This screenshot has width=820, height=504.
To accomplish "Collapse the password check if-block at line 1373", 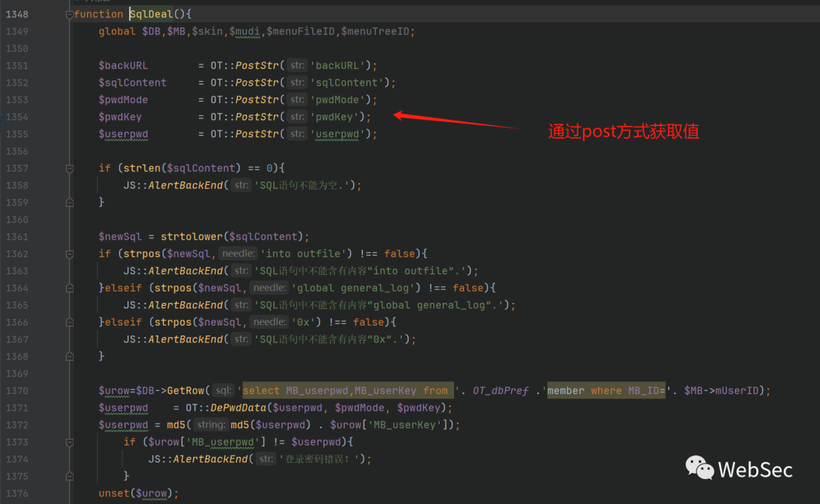I will point(70,443).
